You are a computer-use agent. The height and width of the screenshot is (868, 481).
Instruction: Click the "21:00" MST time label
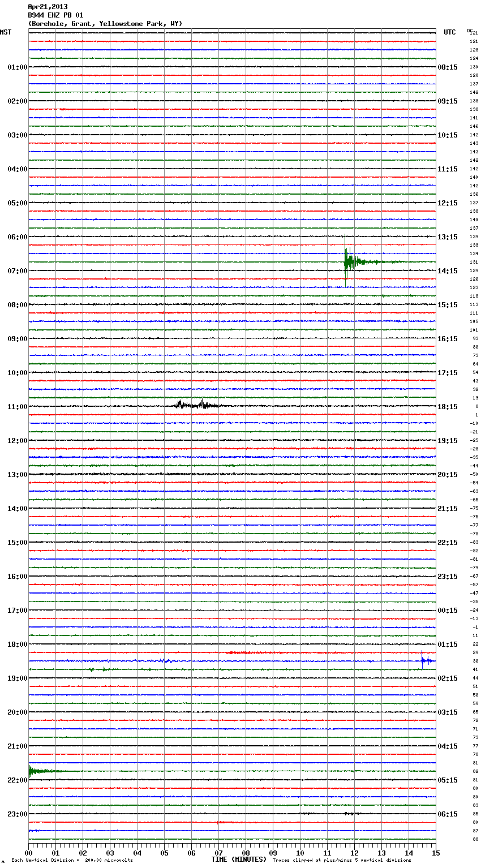click(x=18, y=746)
